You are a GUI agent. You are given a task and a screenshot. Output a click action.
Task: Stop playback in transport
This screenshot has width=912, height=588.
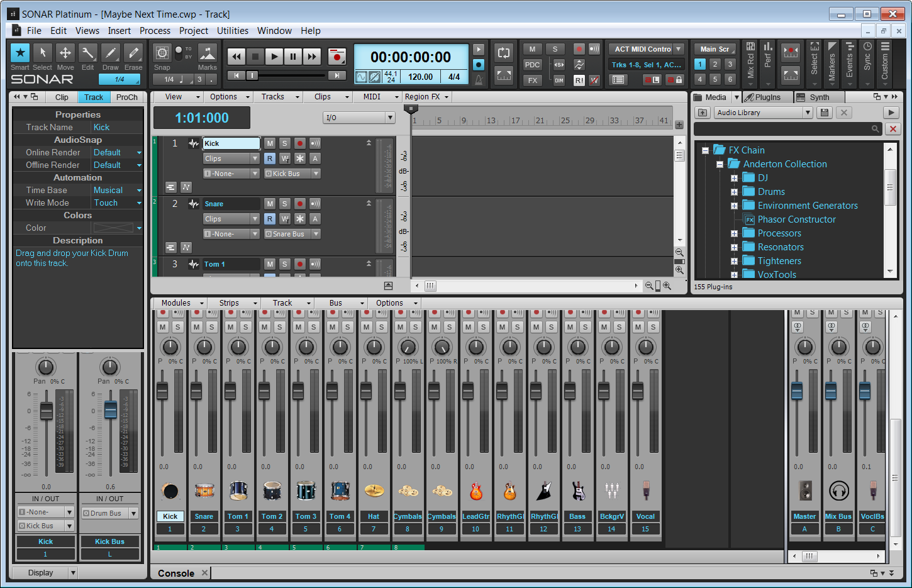point(255,57)
